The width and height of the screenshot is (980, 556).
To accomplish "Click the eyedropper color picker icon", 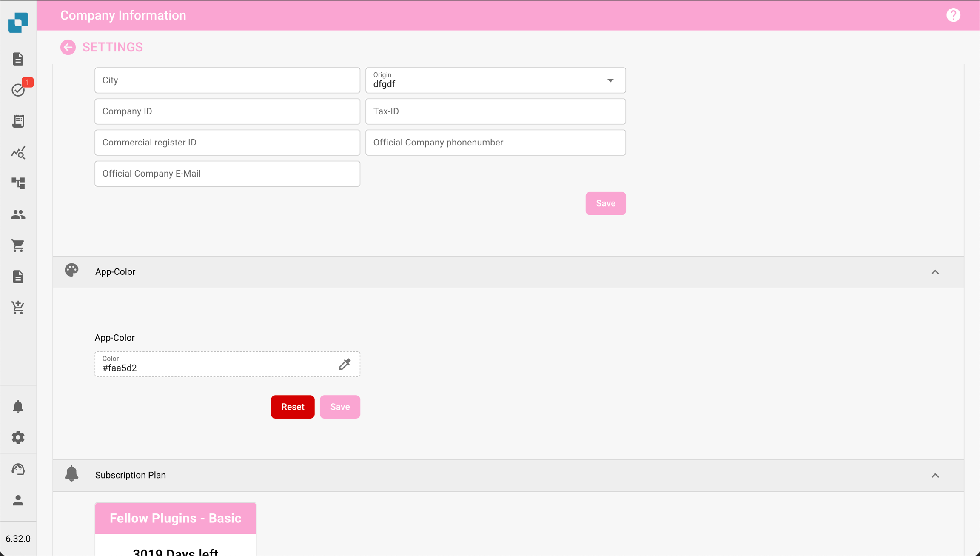I will click(345, 364).
